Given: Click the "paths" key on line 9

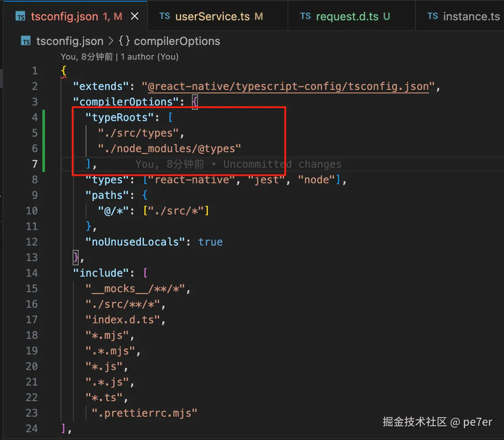Looking at the screenshot, I should 107,195.
